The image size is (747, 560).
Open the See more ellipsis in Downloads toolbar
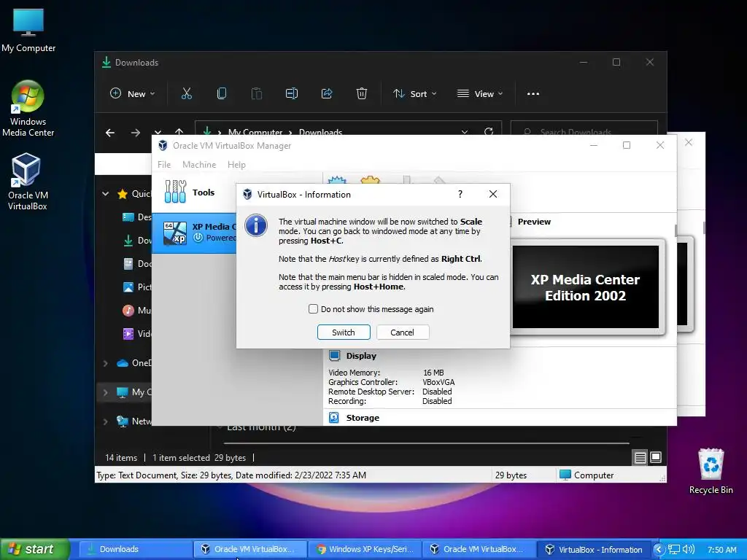coord(533,94)
